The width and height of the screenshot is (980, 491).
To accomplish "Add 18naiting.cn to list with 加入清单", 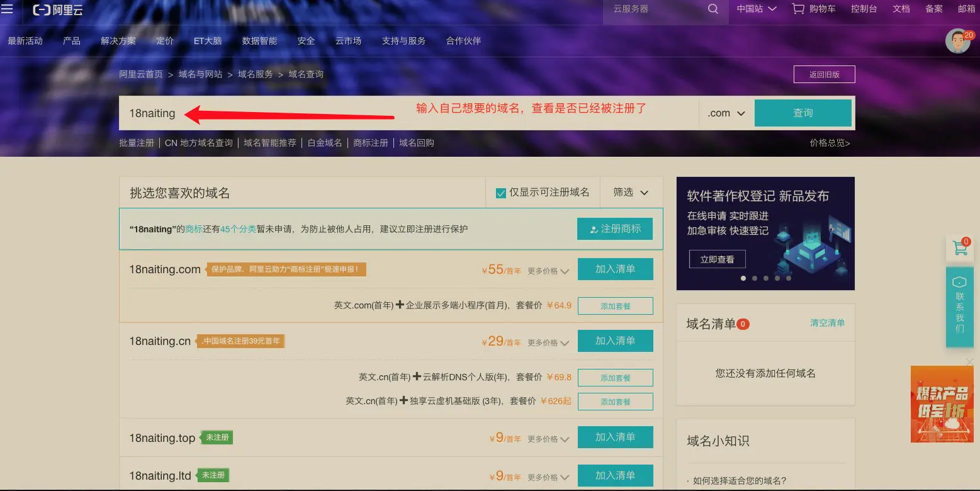I will pyautogui.click(x=615, y=341).
